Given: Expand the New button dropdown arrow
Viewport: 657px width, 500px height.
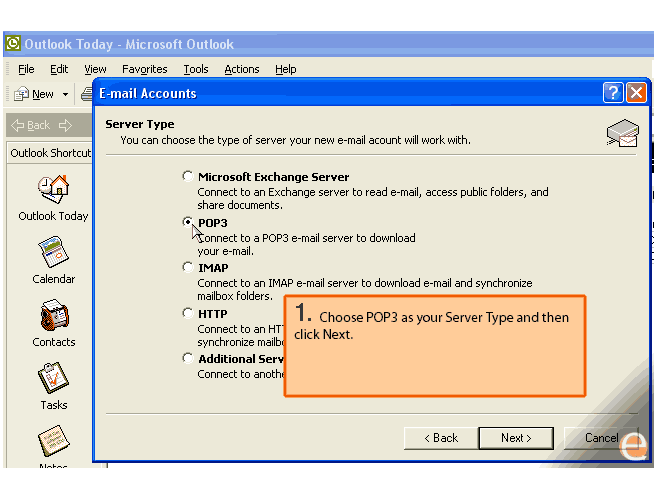Looking at the screenshot, I should (65, 94).
